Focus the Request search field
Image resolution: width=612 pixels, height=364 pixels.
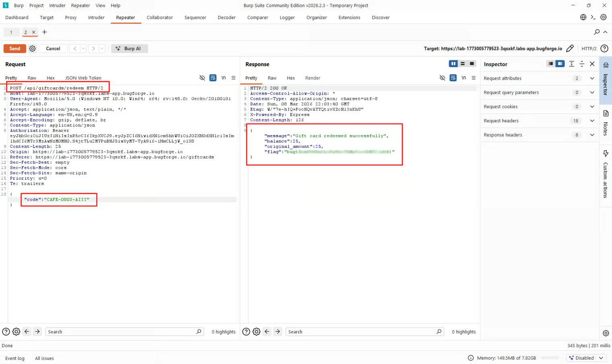point(124,332)
